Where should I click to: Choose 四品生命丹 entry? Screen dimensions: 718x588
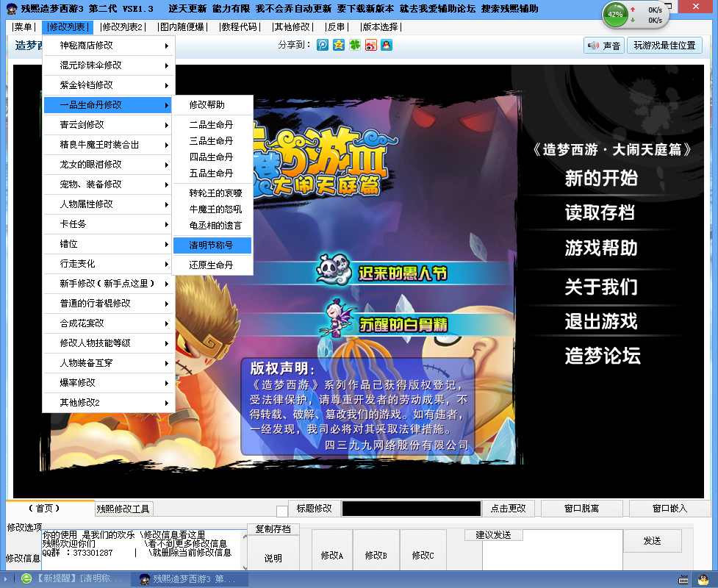tap(212, 157)
